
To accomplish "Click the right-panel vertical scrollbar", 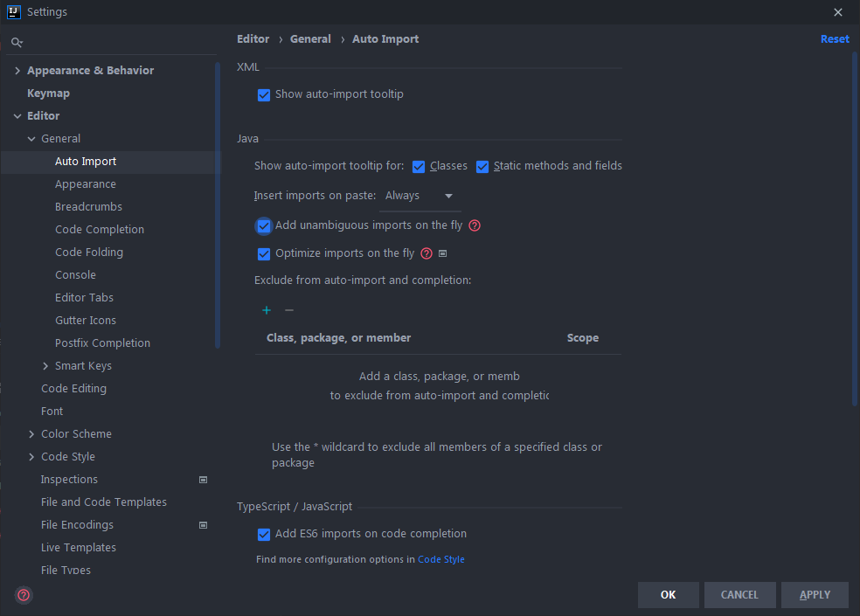I will (x=855, y=229).
